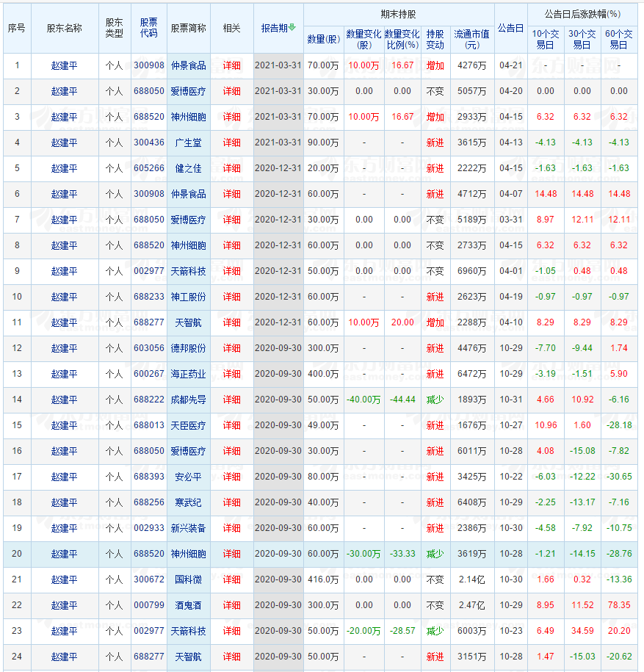Select -30.65 value in row 17

[x=619, y=477]
